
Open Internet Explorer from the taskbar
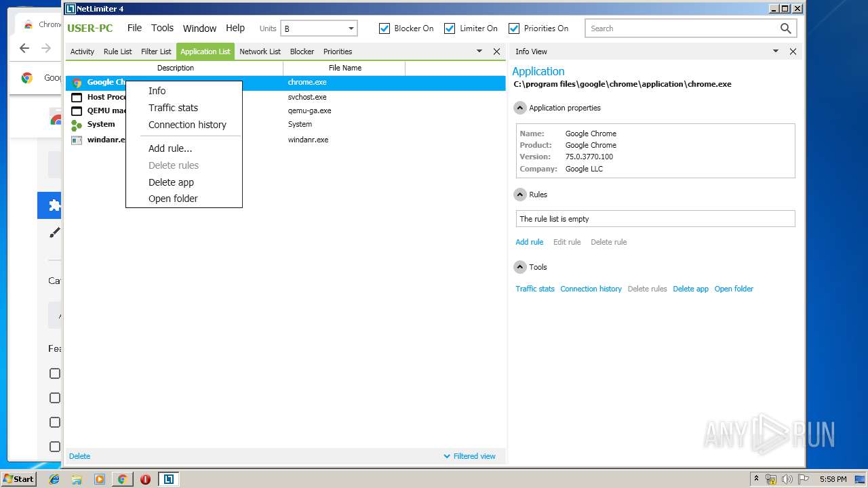coord(54,479)
